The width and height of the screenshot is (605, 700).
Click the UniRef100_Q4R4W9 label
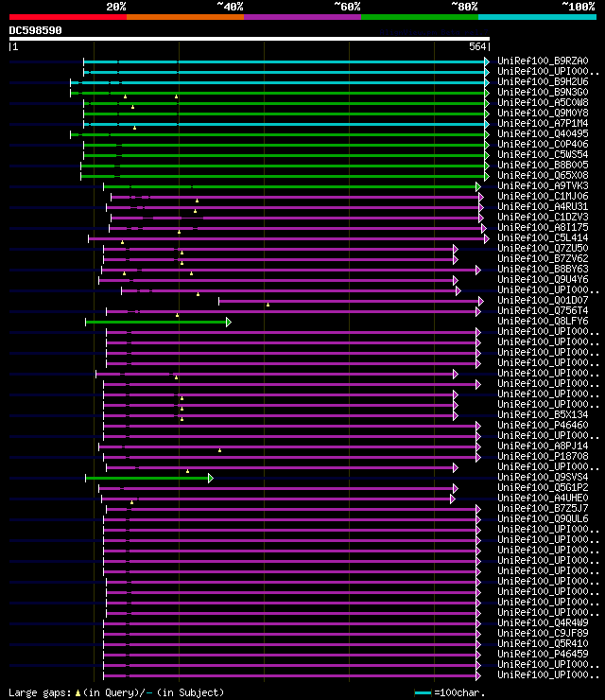coord(543,622)
